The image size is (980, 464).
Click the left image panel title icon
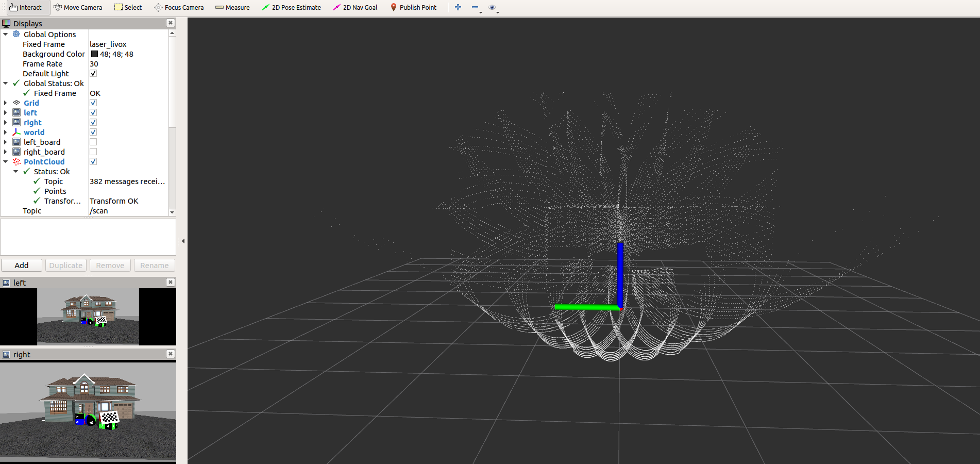tap(6, 283)
